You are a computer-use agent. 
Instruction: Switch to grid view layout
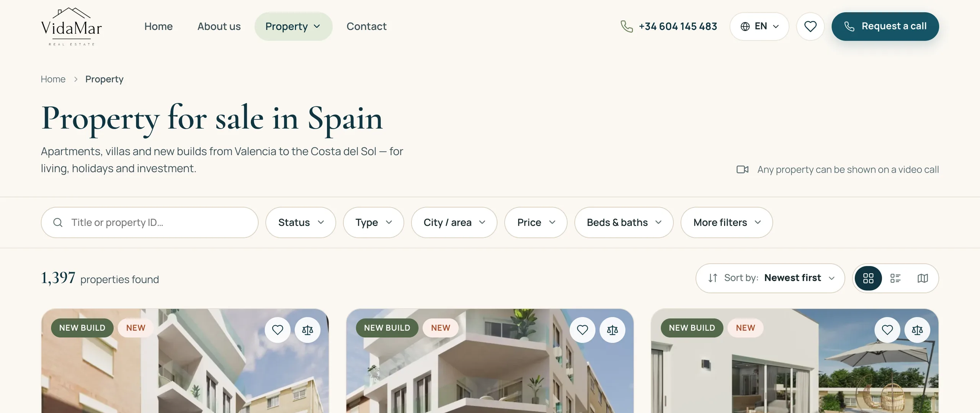[868, 278]
